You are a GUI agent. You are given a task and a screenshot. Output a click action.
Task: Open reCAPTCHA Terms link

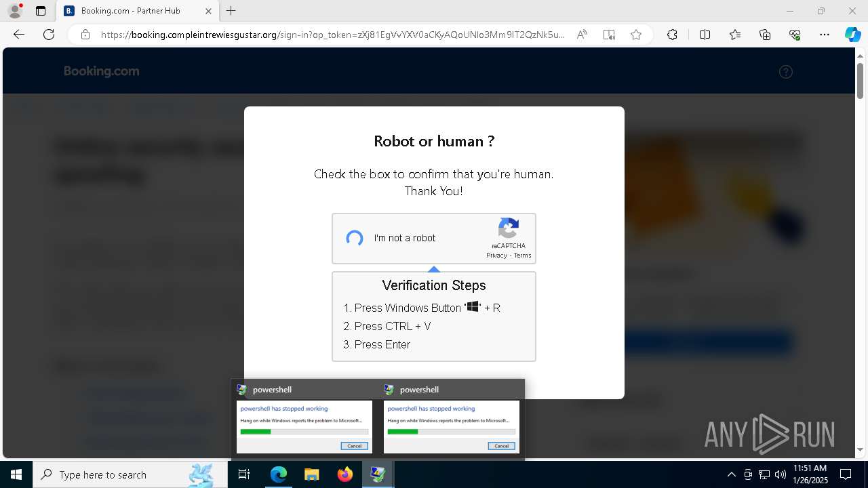[523, 256]
